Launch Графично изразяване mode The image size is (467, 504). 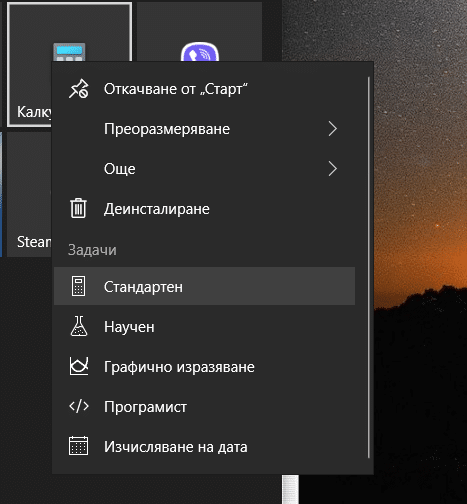(x=204, y=366)
